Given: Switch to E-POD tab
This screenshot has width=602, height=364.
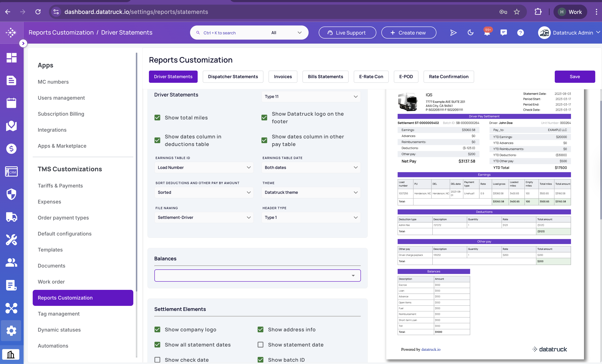Looking at the screenshot, I should [406, 77].
